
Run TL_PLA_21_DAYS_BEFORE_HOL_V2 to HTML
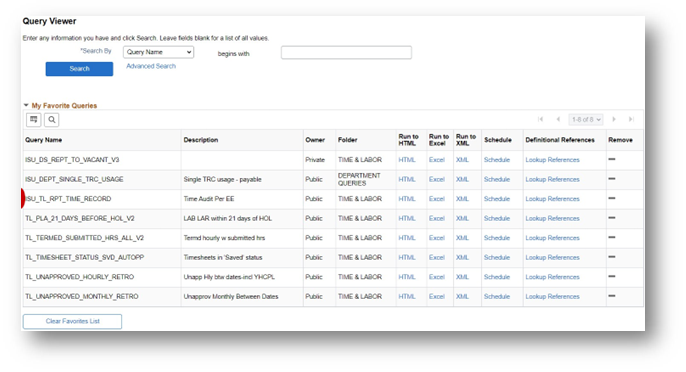406,218
